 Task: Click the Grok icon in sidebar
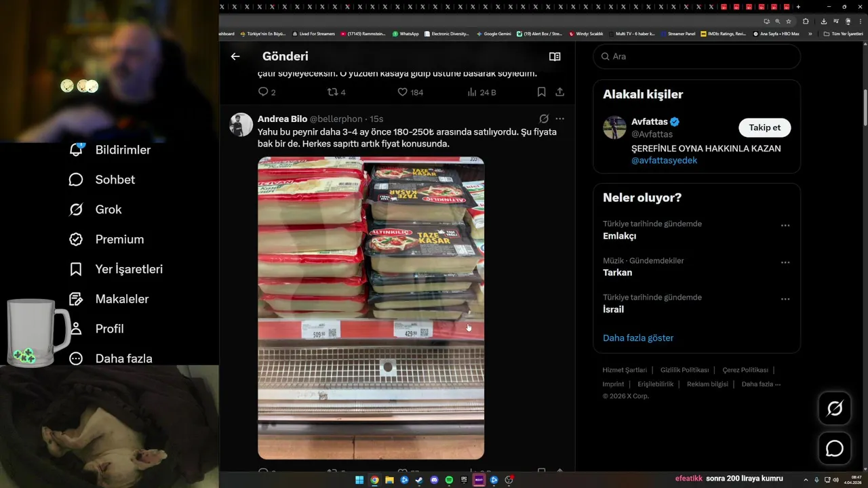click(76, 209)
